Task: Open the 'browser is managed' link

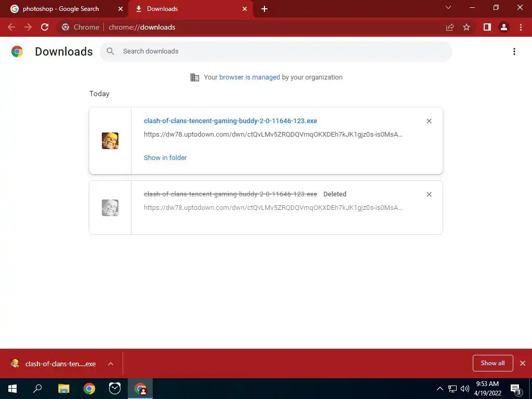Action: (x=249, y=77)
